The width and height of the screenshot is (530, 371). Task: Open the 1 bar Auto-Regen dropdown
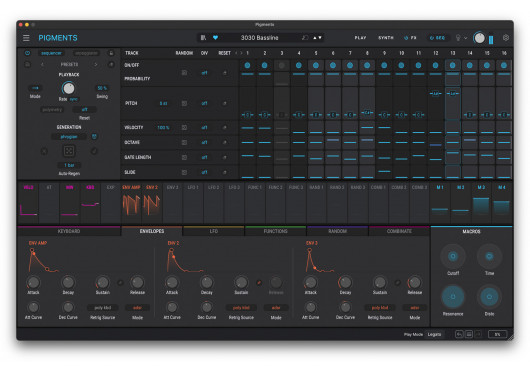(x=69, y=165)
